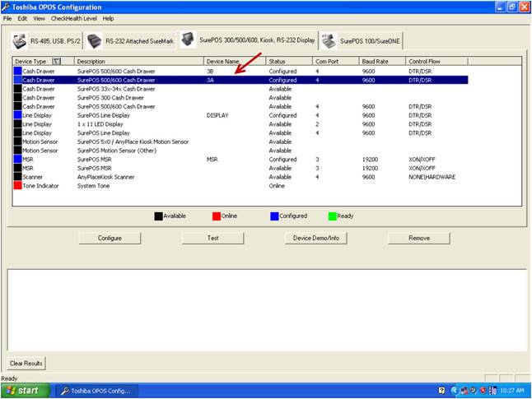This screenshot has width=532, height=399.
Task: Click the blue Line Display status icon
Action: [17, 116]
